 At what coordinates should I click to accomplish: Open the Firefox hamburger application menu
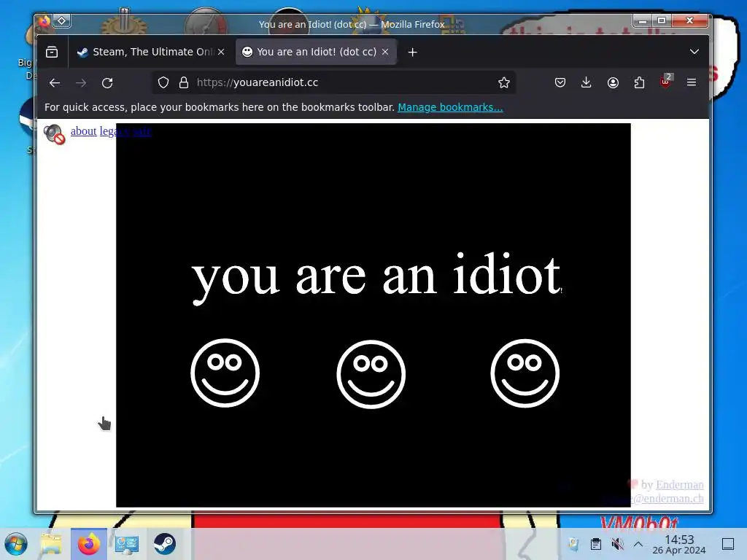(x=692, y=83)
